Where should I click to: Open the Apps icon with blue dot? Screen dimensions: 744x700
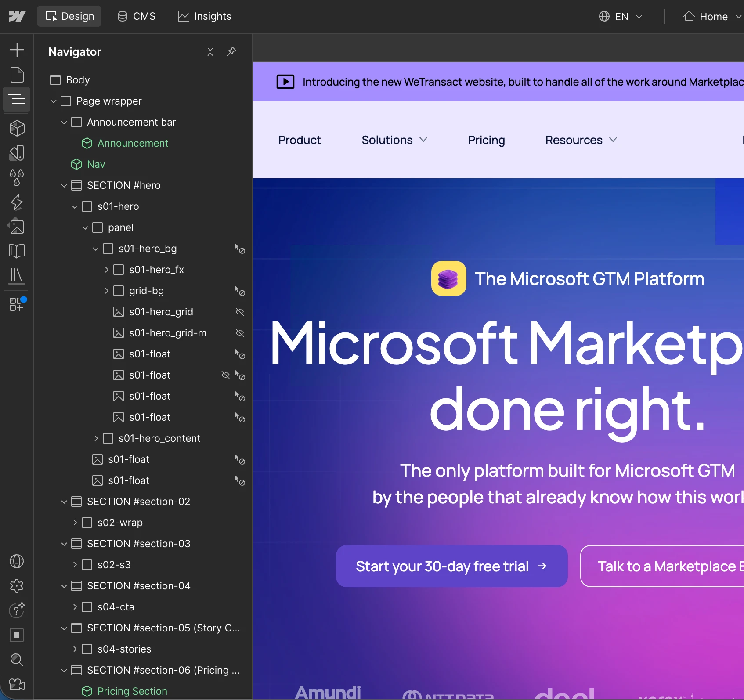pos(17,304)
